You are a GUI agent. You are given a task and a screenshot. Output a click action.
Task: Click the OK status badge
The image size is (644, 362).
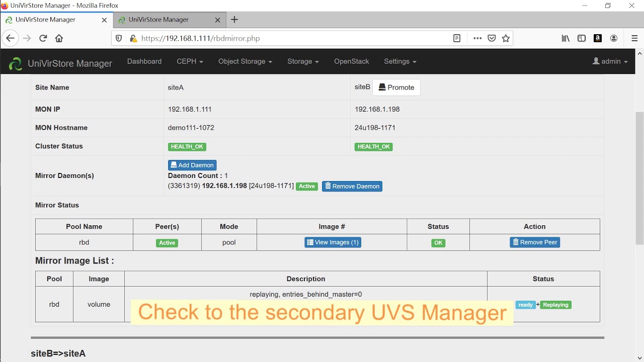pyautogui.click(x=438, y=243)
